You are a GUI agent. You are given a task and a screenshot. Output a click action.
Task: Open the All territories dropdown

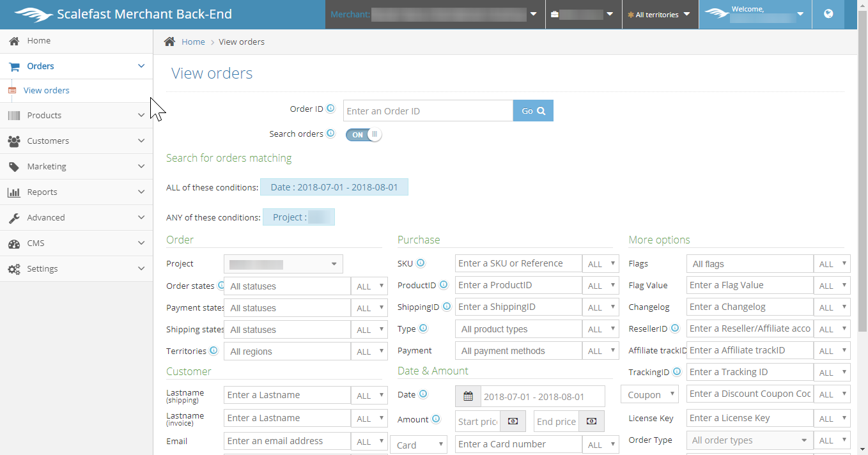(660, 15)
